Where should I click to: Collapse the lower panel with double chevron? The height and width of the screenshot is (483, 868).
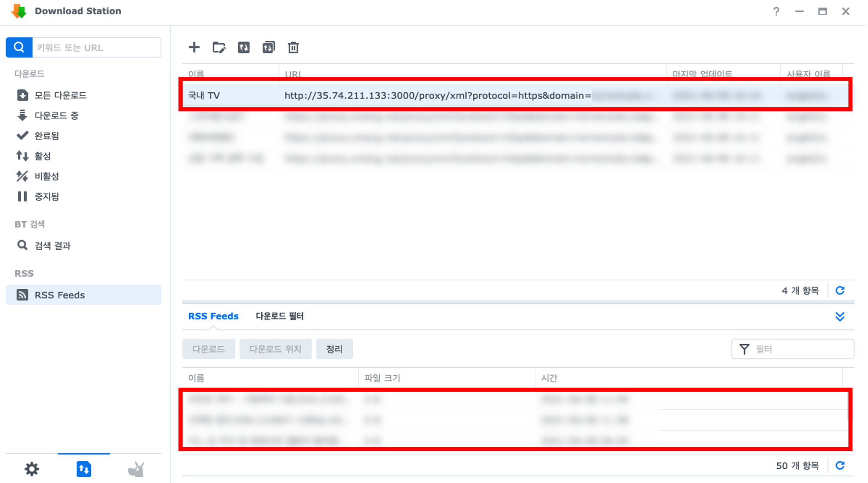[840, 317]
